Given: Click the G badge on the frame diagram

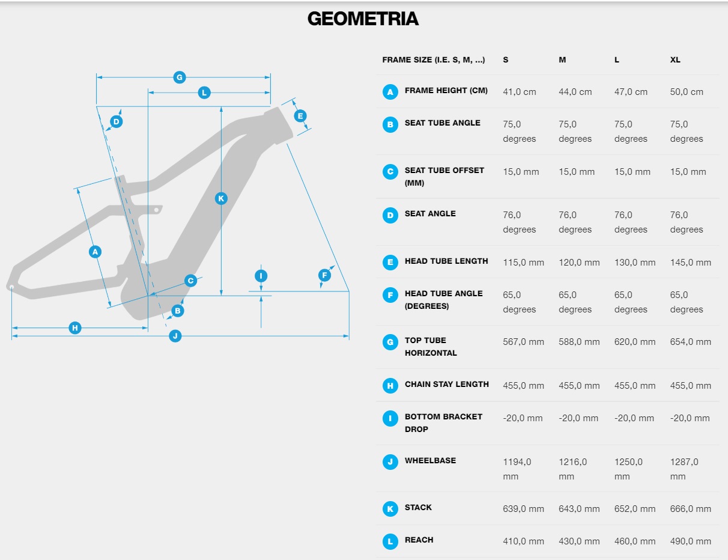Looking at the screenshot, I should pyautogui.click(x=179, y=77).
